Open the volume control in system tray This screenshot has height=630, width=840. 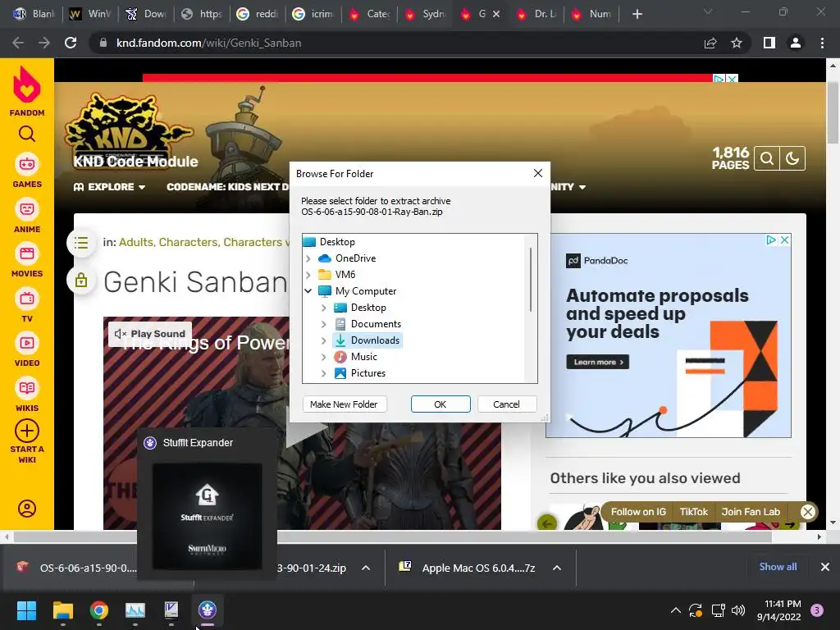coord(738,610)
